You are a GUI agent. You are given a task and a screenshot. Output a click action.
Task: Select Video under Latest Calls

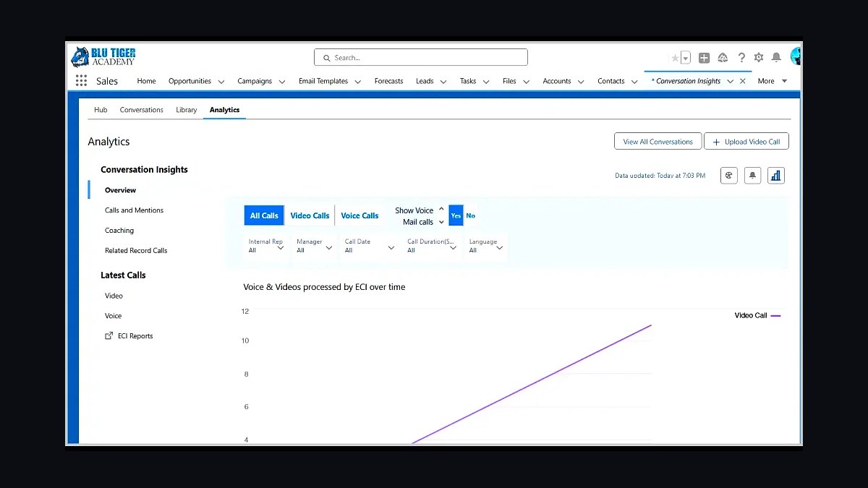click(114, 296)
